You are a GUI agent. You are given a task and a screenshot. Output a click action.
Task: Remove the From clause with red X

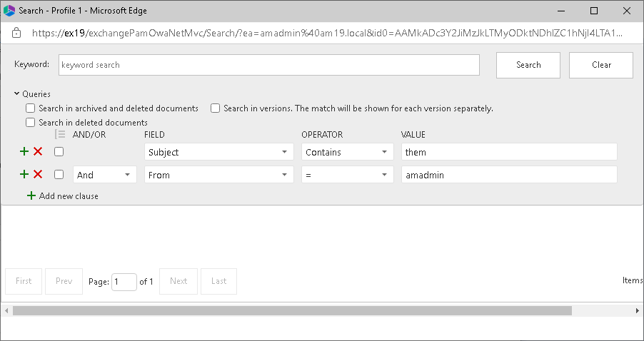pos(38,175)
